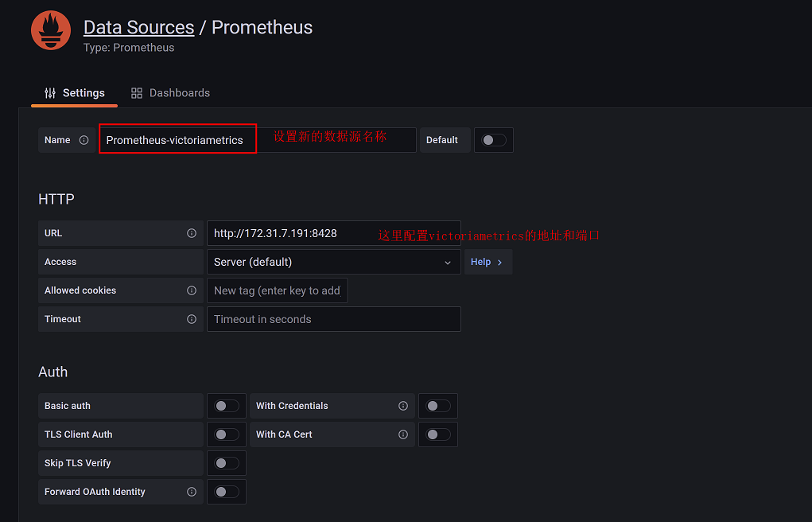Click the Allowed cookies New tag field
This screenshot has height=522, width=812.
pos(277,290)
